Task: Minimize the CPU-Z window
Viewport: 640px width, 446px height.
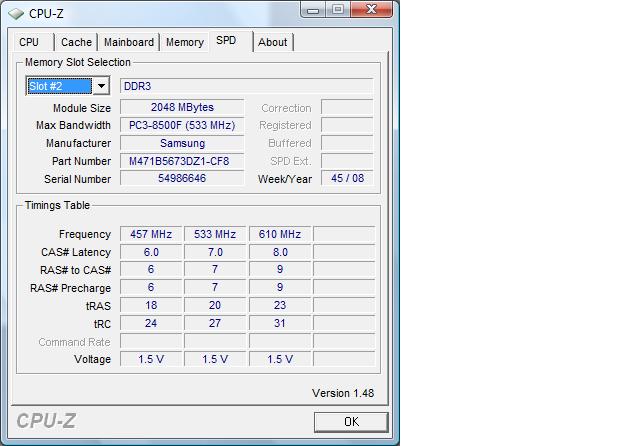Action: (313, 10)
